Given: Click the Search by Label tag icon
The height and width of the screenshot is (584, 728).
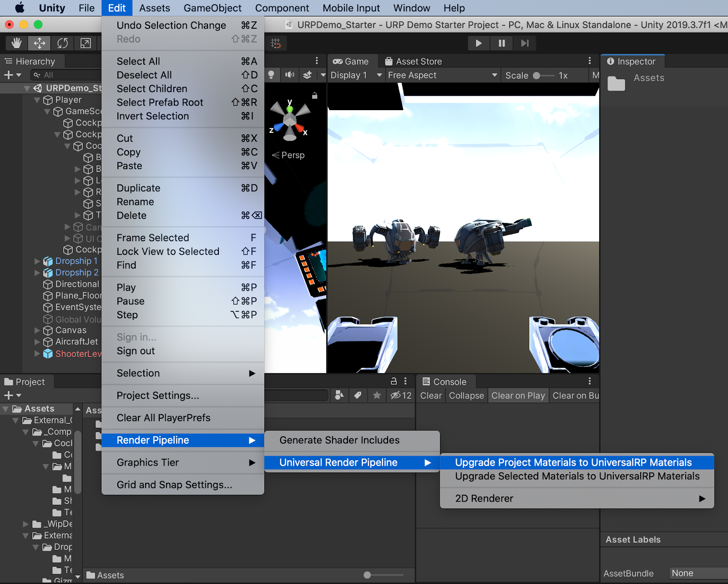Looking at the screenshot, I should [x=358, y=395].
